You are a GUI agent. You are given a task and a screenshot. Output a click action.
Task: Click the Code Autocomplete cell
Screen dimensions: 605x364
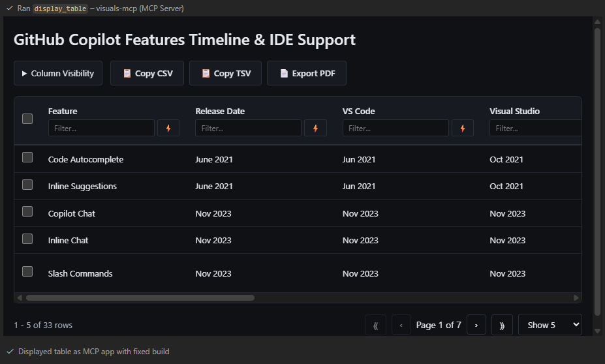pos(85,160)
